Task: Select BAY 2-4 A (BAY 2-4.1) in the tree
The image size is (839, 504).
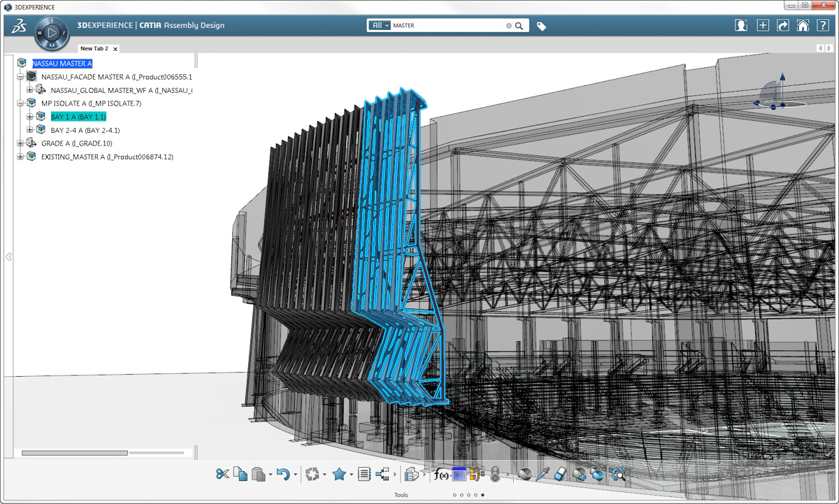Action: pyautogui.click(x=85, y=130)
